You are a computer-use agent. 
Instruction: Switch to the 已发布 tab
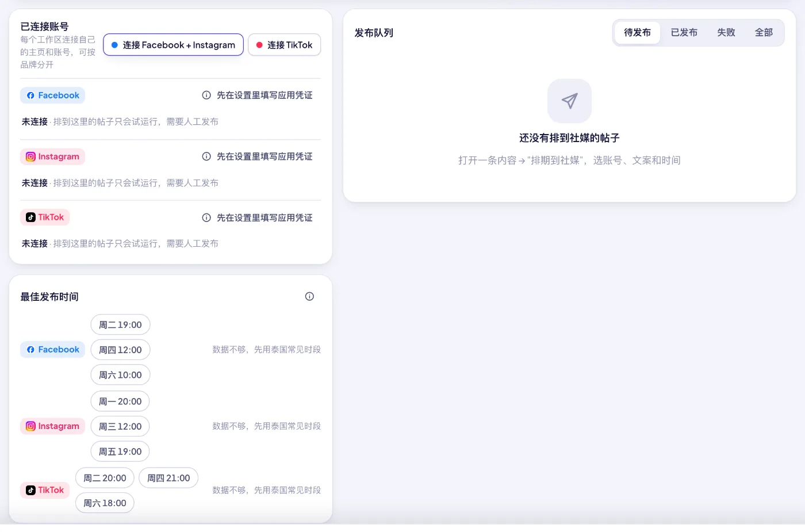(x=684, y=33)
